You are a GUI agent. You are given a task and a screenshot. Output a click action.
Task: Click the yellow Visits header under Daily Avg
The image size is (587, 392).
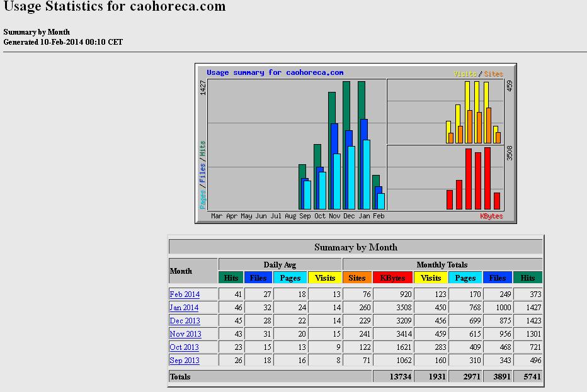pos(325,278)
